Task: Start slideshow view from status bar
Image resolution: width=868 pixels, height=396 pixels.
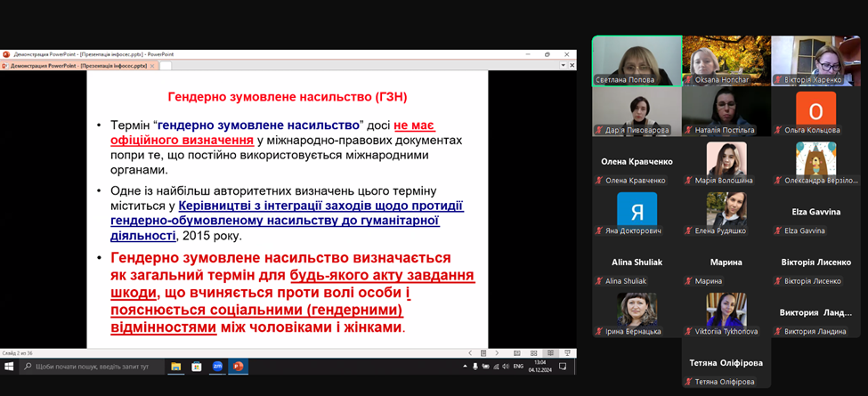Action: (x=567, y=353)
